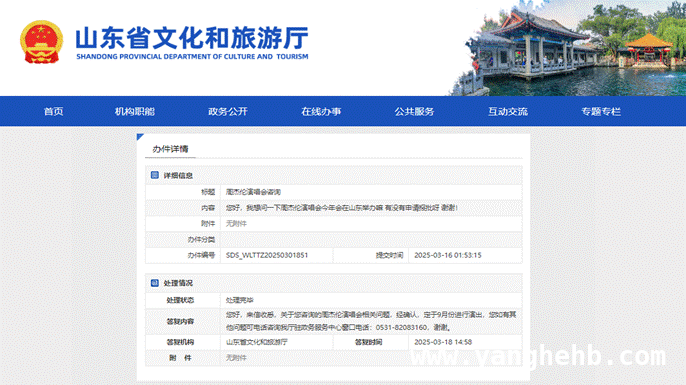Click the reply content paragraph with phone 0531-82083160

[x=371, y=321]
